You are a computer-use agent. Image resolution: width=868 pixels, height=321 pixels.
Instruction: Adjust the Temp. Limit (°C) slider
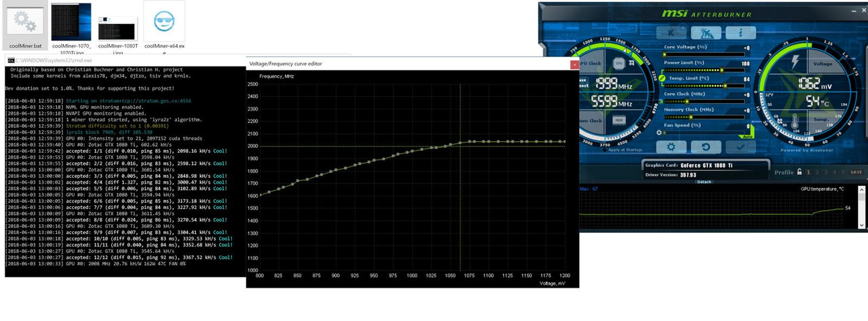tap(704, 86)
